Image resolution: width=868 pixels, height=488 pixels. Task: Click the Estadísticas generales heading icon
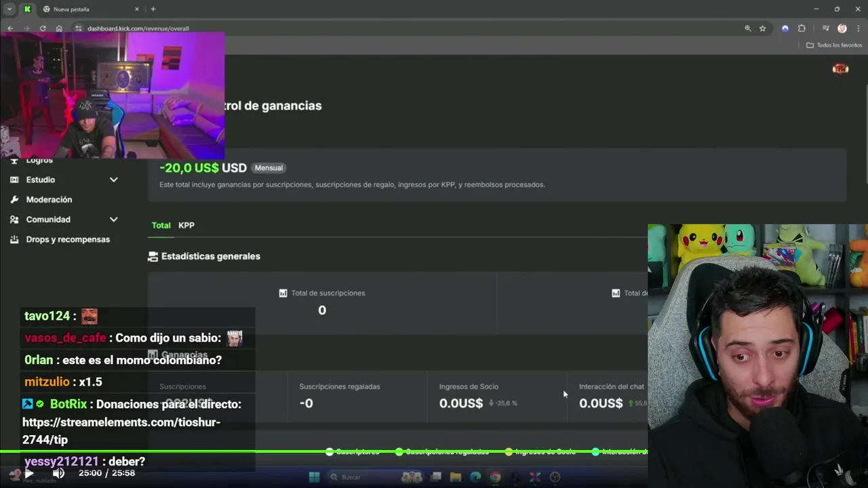pos(153,256)
